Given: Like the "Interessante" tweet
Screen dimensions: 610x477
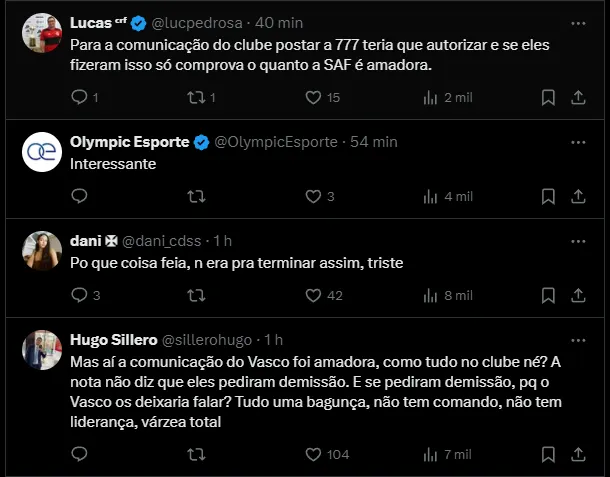Looking at the screenshot, I should pyautogui.click(x=314, y=196).
